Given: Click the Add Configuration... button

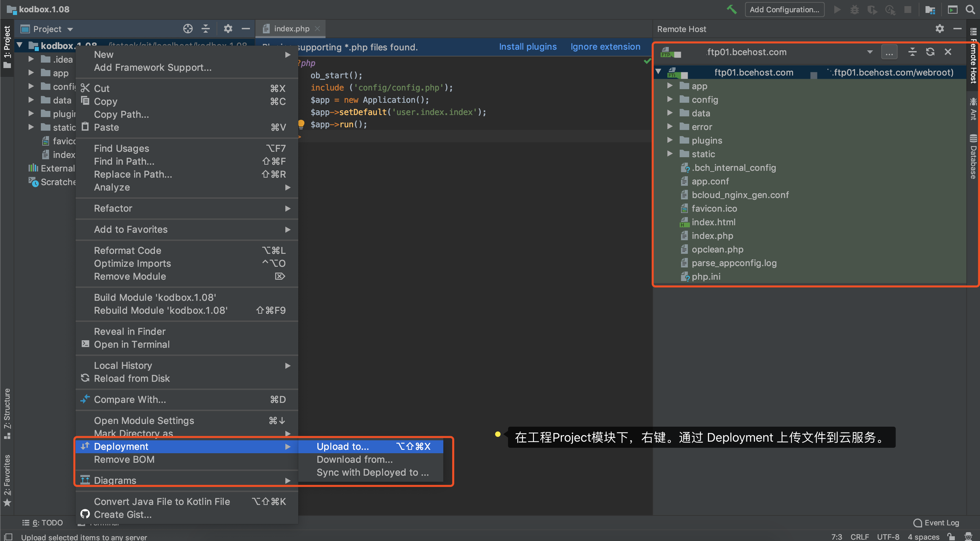Looking at the screenshot, I should [784, 10].
